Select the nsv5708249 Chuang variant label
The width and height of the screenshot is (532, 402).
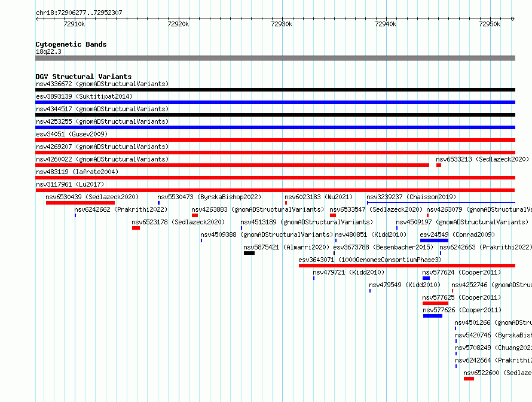click(x=494, y=348)
